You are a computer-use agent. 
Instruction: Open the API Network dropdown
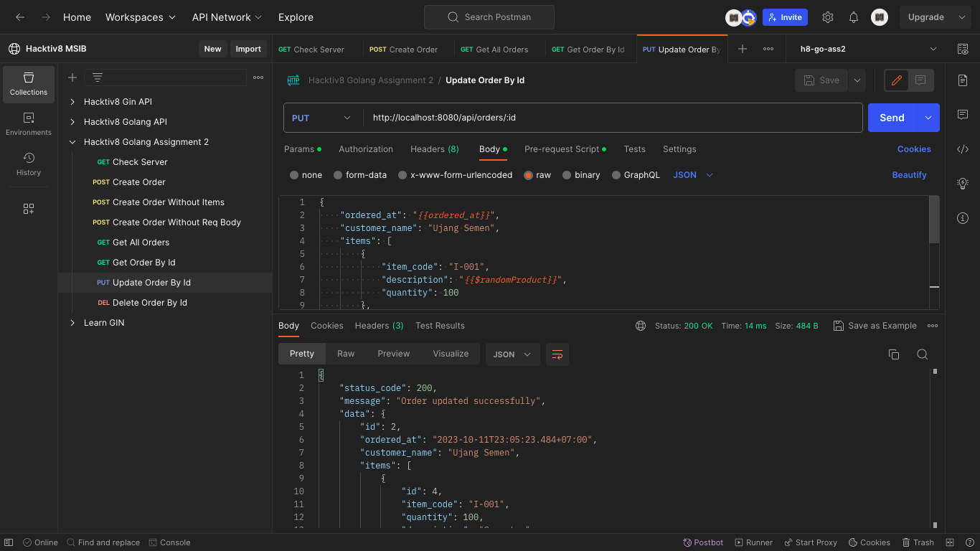click(227, 17)
